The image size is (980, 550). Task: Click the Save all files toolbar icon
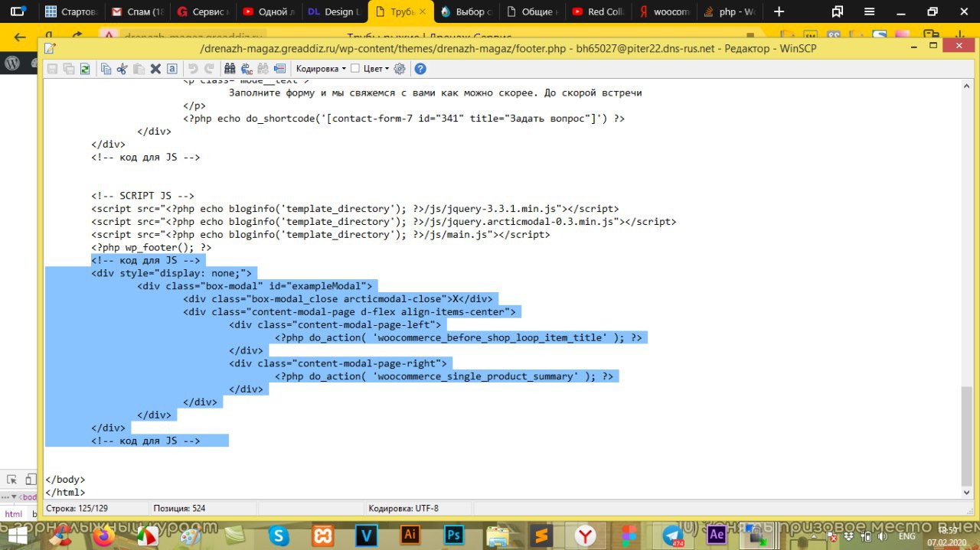[69, 69]
